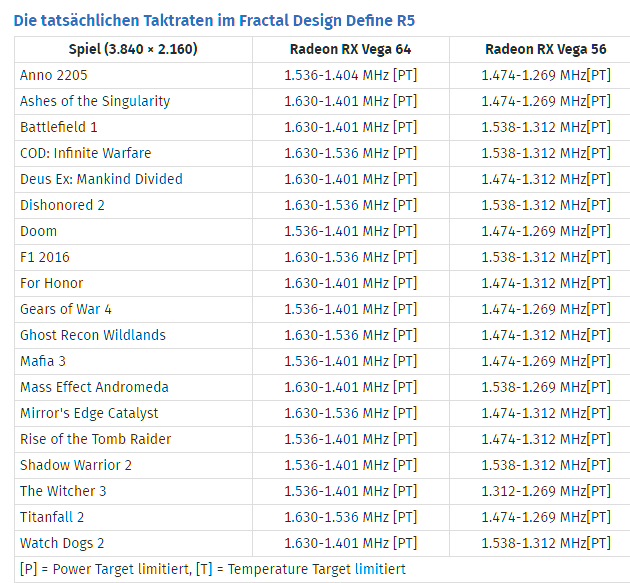Click the Watch Dogs 2 row label
Viewport: 630px width, 583px height.
point(62,543)
